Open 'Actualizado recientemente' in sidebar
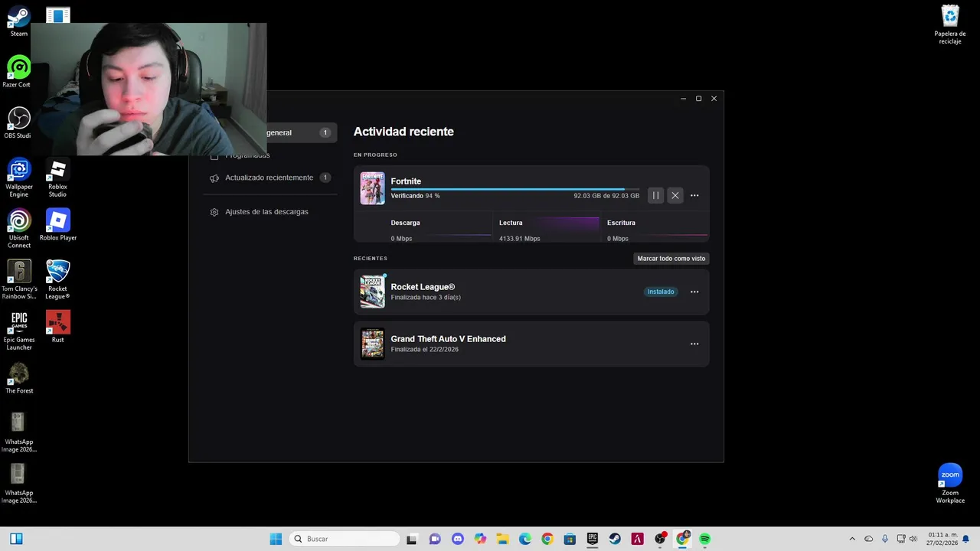 point(269,178)
